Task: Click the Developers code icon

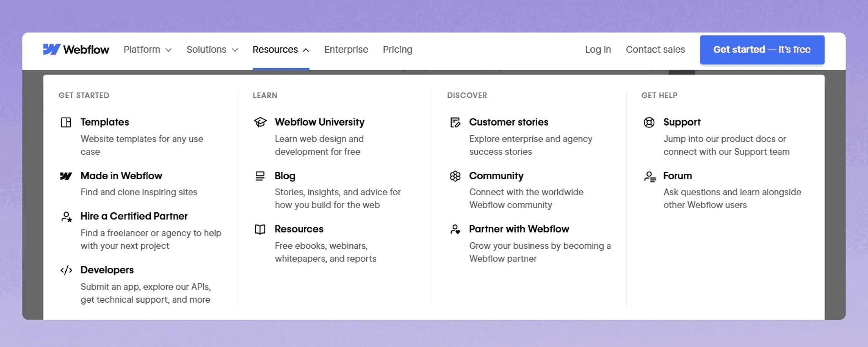Action: pyautogui.click(x=67, y=270)
